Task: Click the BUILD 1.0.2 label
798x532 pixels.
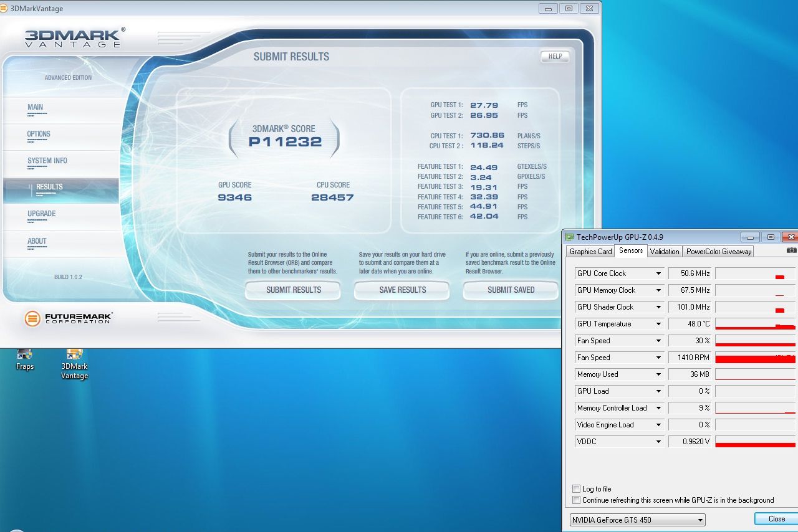Action: pyautogui.click(x=68, y=277)
